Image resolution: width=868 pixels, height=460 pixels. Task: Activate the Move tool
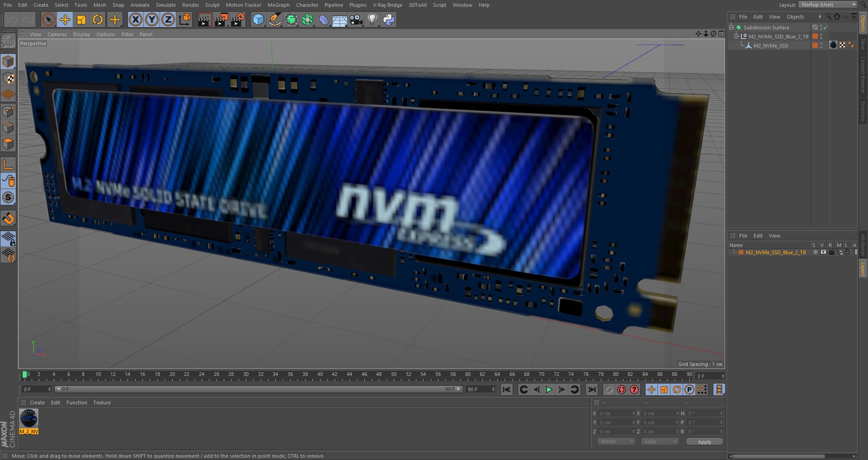(x=65, y=19)
